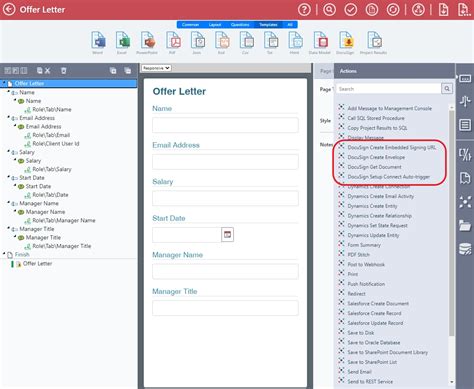
Task: Collapse the Finish node in tree
Action: [4, 254]
